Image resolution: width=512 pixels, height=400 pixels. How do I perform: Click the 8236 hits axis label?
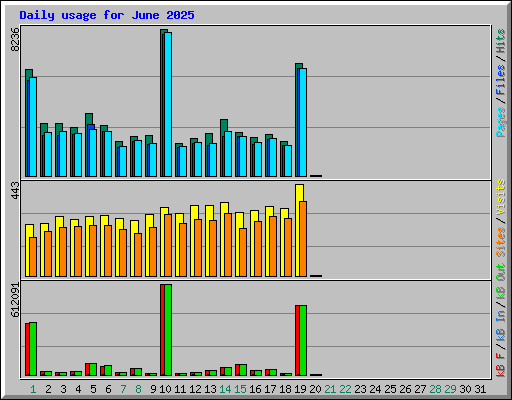click(15, 39)
